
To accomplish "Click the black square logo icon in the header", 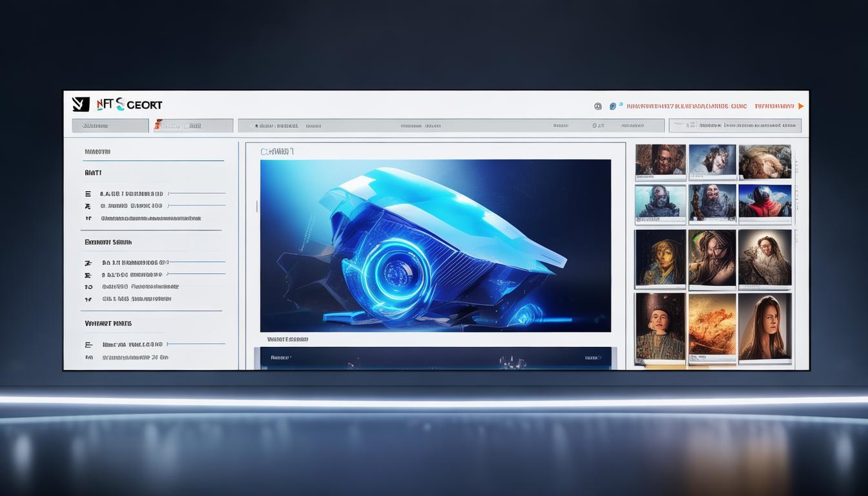I will pos(81,104).
